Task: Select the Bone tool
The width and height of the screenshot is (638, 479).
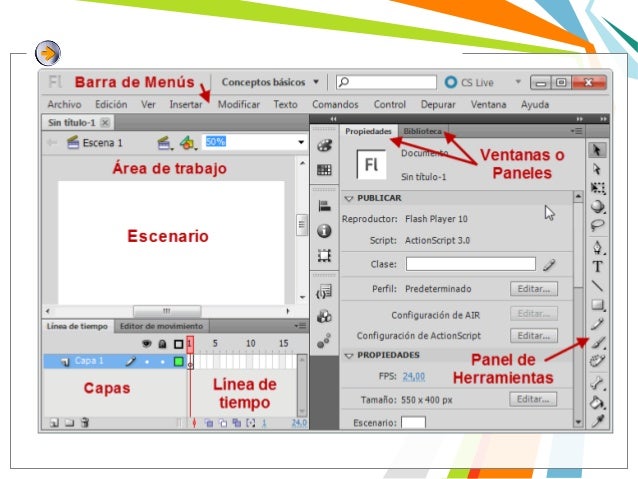Action: tap(597, 383)
